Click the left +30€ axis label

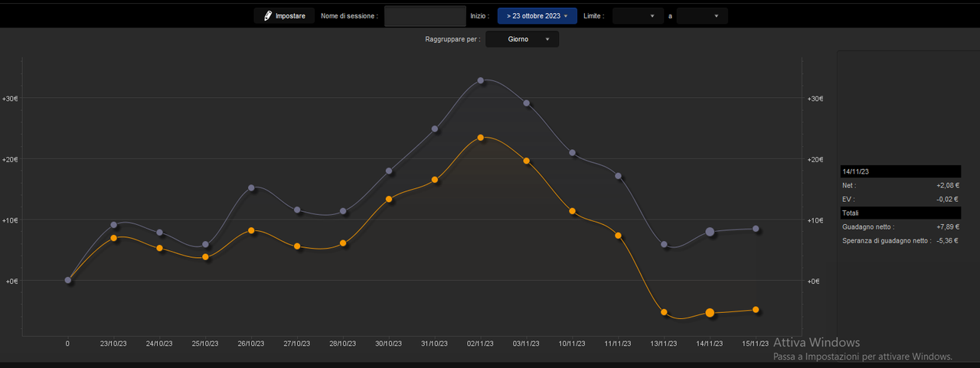tap(10, 99)
